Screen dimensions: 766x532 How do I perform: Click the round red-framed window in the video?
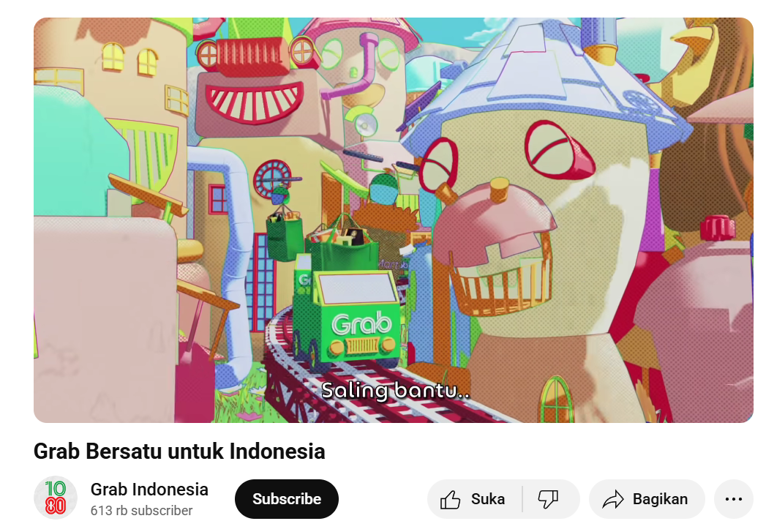[272, 179]
